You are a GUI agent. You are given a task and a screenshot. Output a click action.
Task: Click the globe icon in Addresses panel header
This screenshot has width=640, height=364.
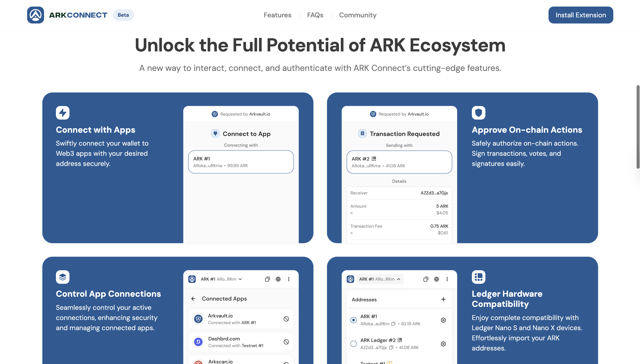tap(436, 279)
